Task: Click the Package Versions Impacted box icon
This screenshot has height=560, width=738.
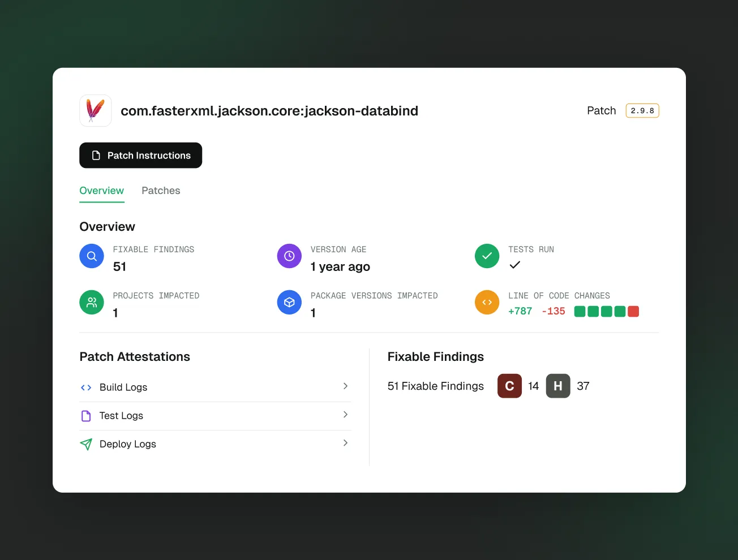Action: coord(289,303)
